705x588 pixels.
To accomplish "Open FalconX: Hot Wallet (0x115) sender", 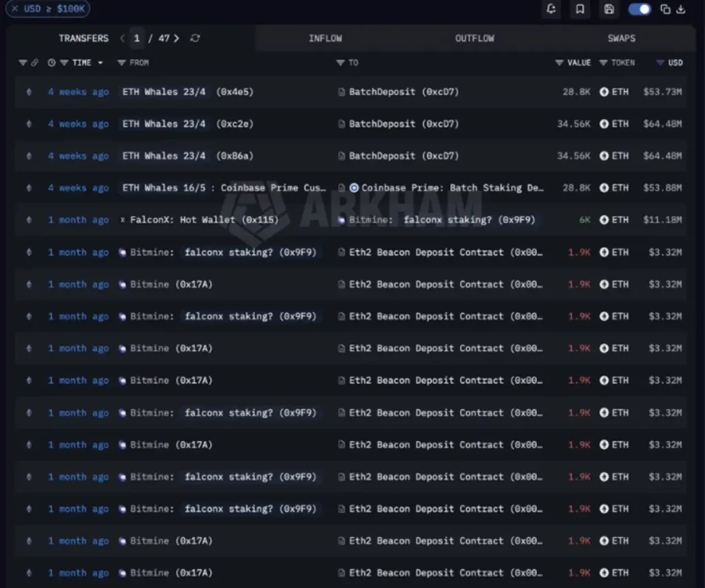I will point(204,220).
